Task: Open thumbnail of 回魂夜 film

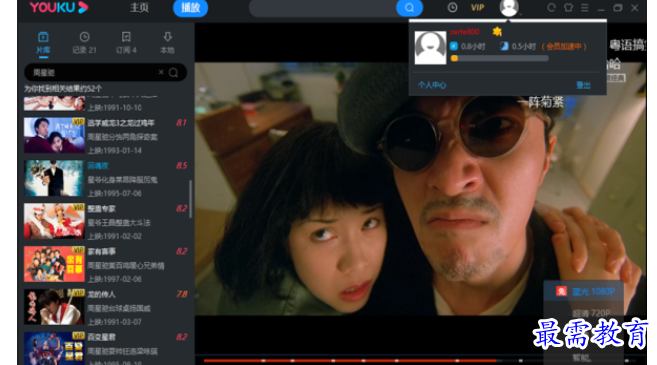Action: [x=54, y=178]
